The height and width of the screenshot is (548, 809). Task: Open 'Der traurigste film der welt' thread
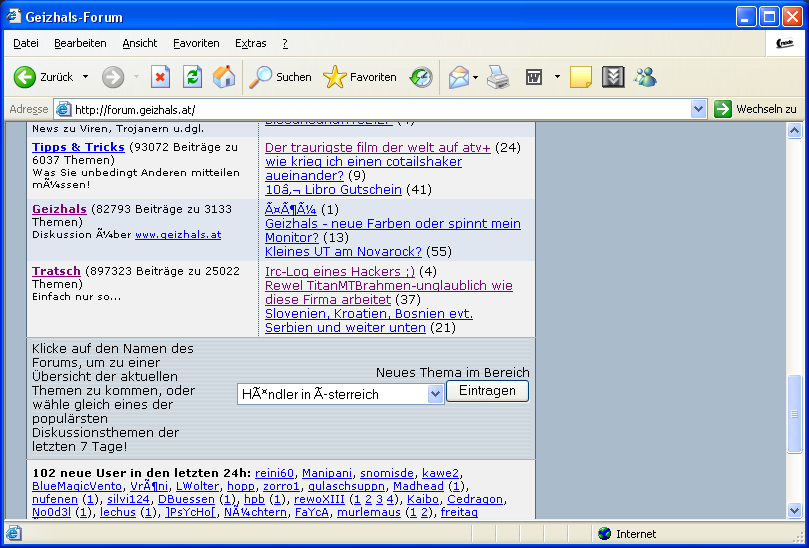point(378,148)
